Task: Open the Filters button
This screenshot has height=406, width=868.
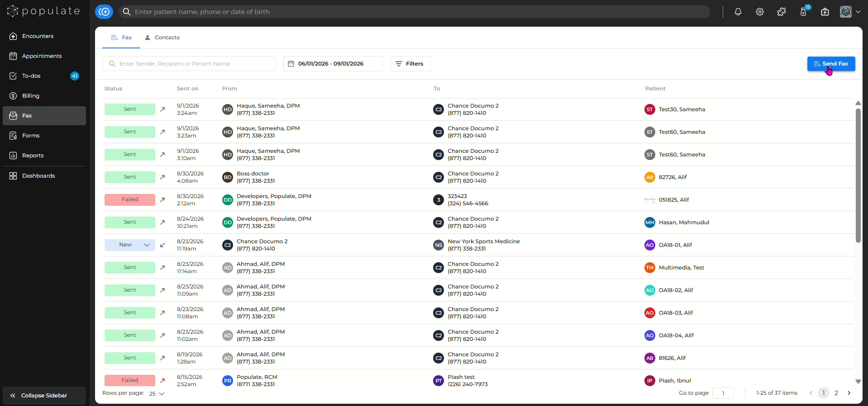Action: [410, 64]
